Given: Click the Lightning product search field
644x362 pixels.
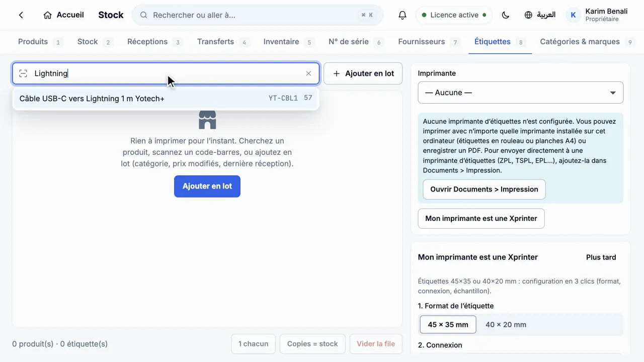Looking at the screenshot, I should tap(166, 73).
